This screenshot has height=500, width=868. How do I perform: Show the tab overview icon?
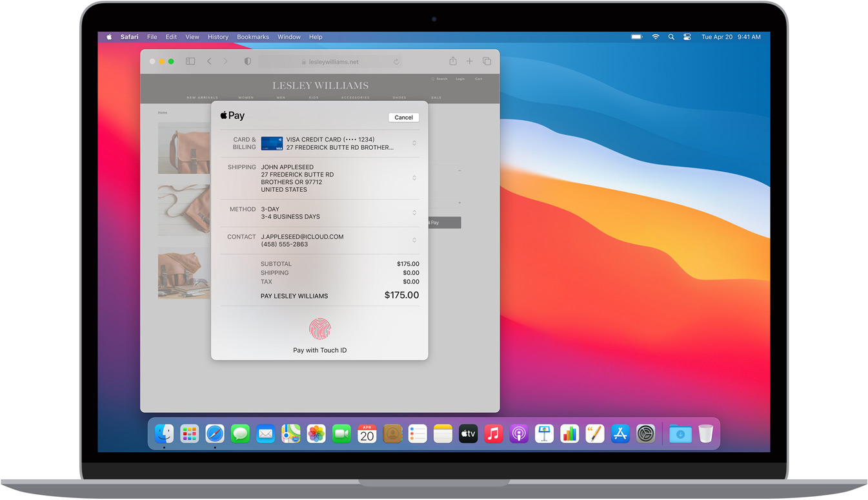[x=487, y=61]
